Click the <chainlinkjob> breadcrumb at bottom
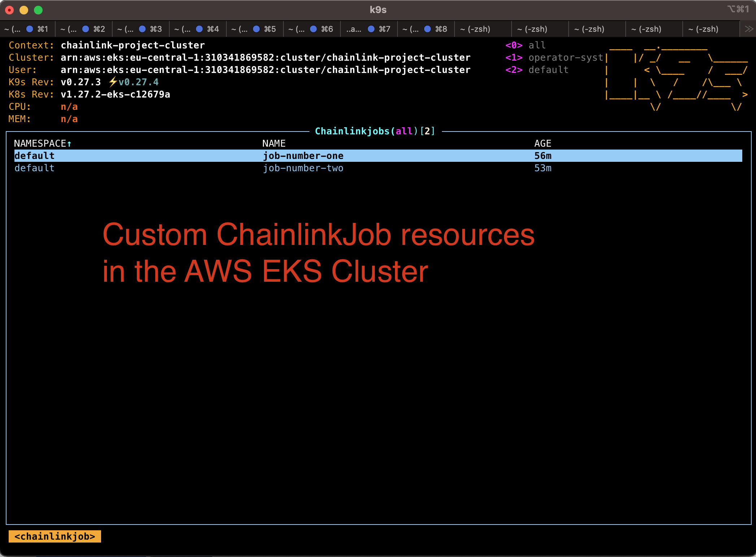 pos(55,536)
